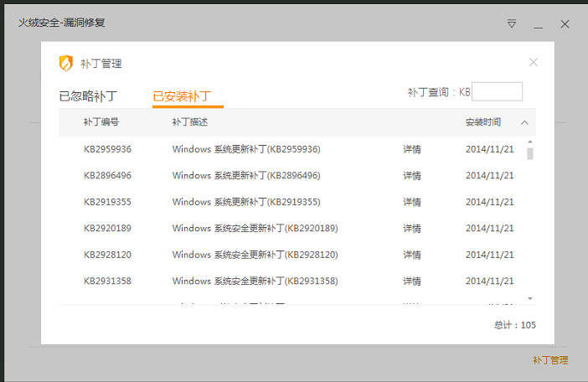Open the main window dropdown menu icon
This screenshot has width=588, height=382.
(512, 24)
